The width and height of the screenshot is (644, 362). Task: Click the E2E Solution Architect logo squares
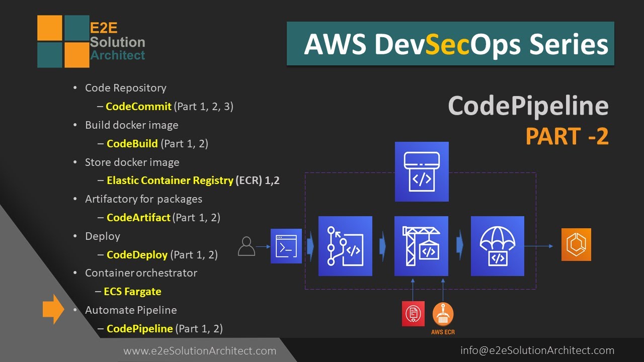pyautogui.click(x=63, y=41)
